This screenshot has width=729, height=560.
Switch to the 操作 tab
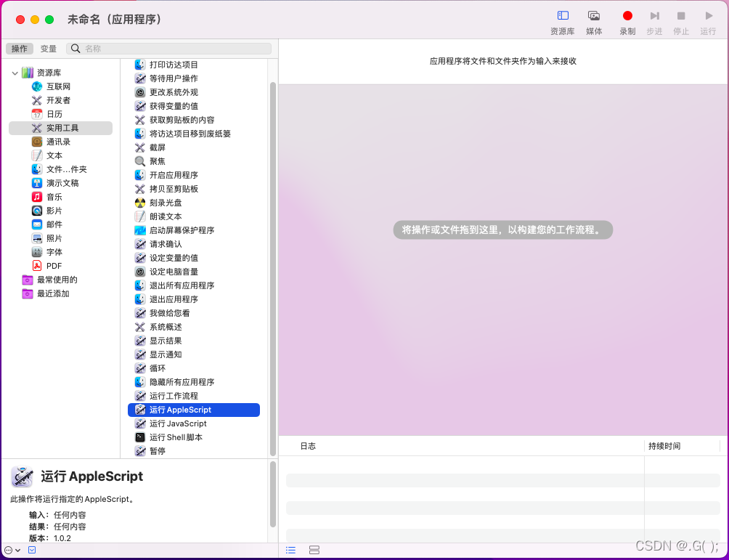(20, 49)
